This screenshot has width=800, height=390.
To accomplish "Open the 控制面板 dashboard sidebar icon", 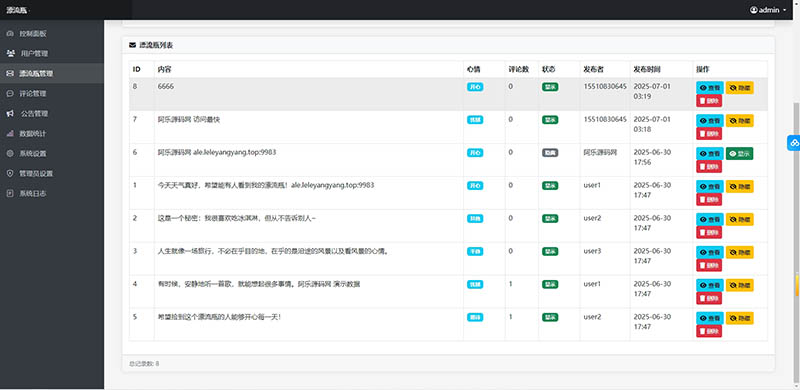I will click(10, 34).
